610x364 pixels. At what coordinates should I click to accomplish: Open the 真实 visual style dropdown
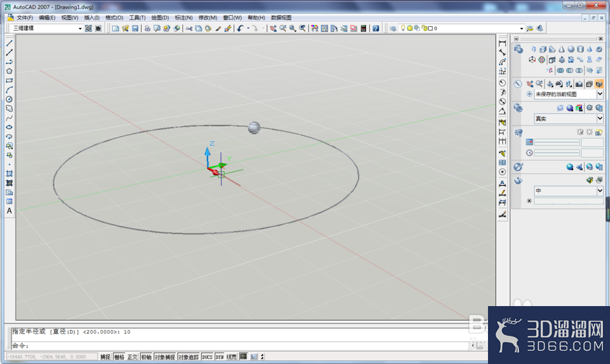(x=600, y=119)
